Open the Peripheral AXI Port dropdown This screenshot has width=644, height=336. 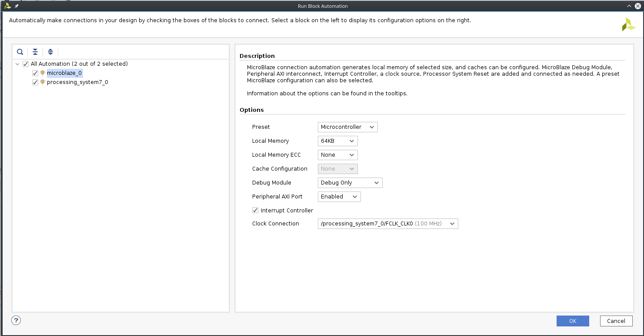[339, 197]
